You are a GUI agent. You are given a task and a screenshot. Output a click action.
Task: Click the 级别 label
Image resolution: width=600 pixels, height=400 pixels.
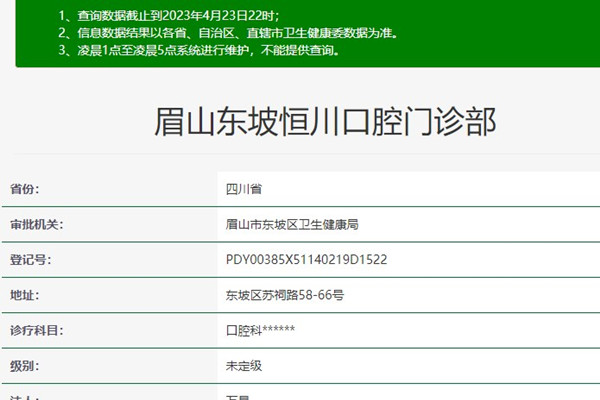point(24,366)
